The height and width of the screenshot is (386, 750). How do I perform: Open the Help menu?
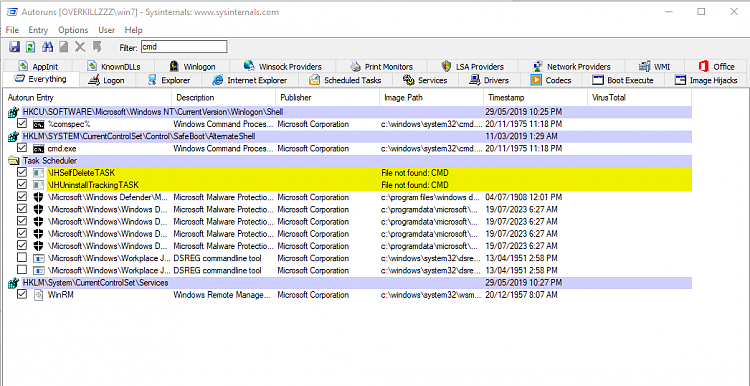tap(133, 30)
